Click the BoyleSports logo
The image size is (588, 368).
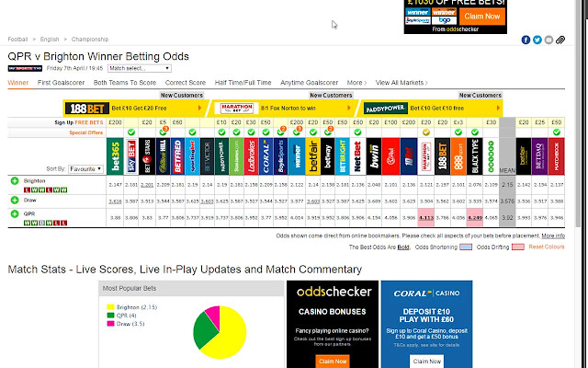click(x=280, y=156)
